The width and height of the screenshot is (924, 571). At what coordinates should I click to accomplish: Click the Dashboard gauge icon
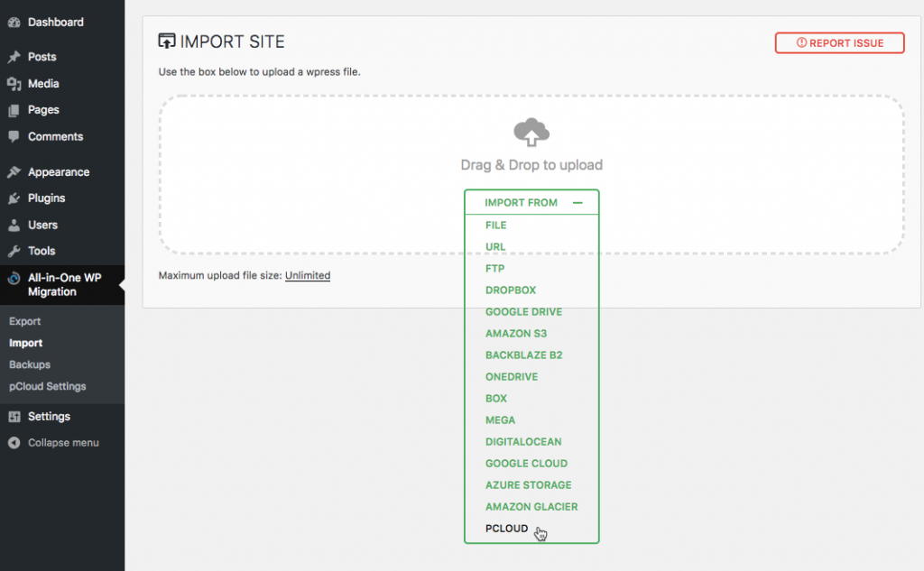coord(14,23)
